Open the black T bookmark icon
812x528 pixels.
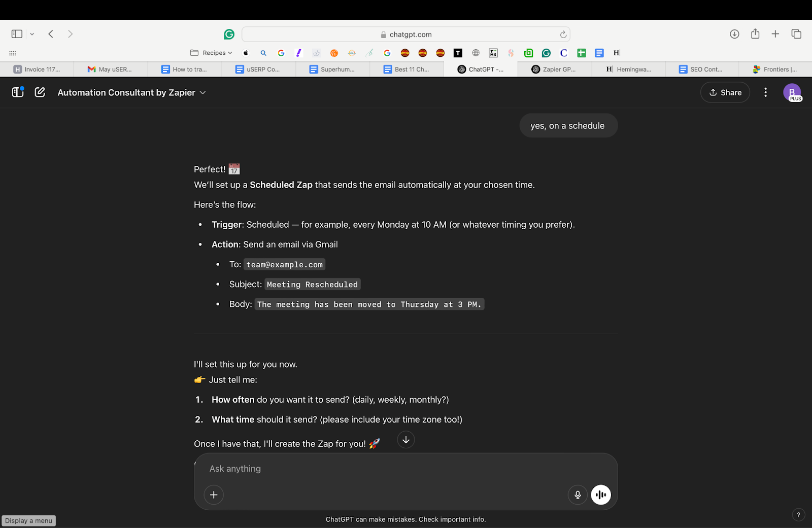(x=458, y=53)
